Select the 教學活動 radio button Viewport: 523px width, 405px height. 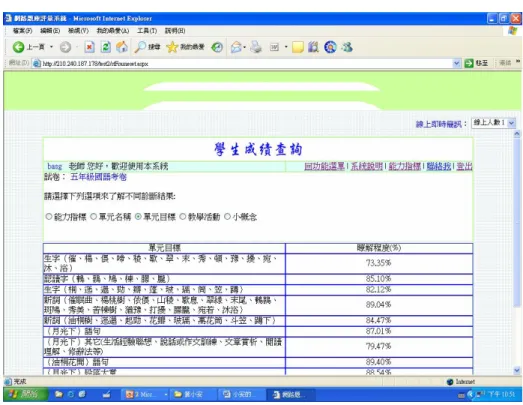(x=183, y=217)
